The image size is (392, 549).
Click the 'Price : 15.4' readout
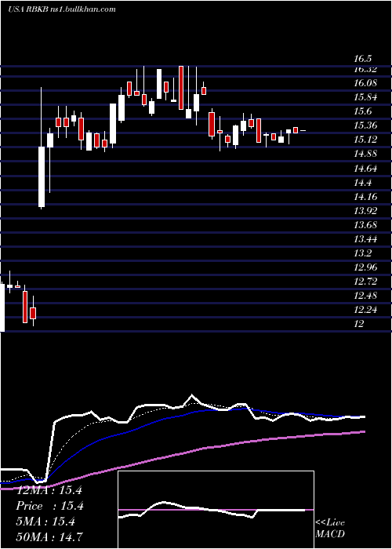pos(49,506)
